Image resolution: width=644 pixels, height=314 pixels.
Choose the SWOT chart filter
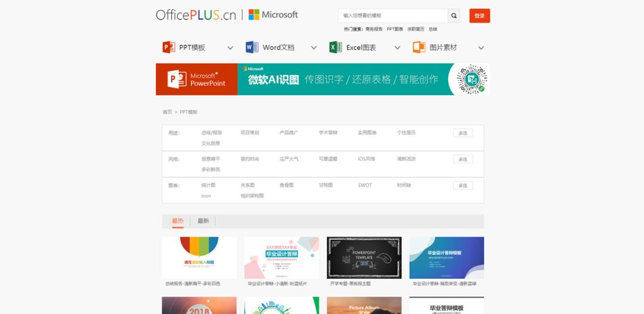point(365,185)
